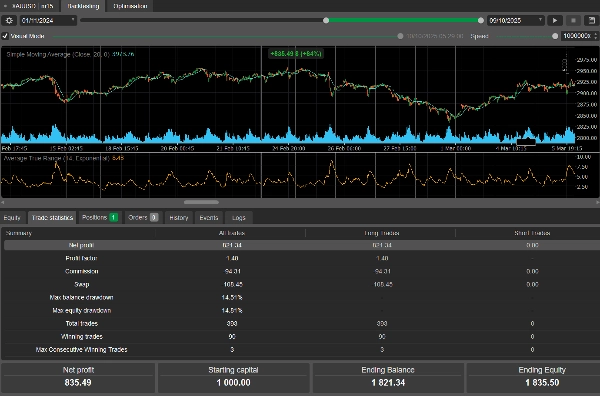The width and height of the screenshot is (600, 396).
Task: Select the Max equity drawdown row label
Action: click(x=82, y=310)
